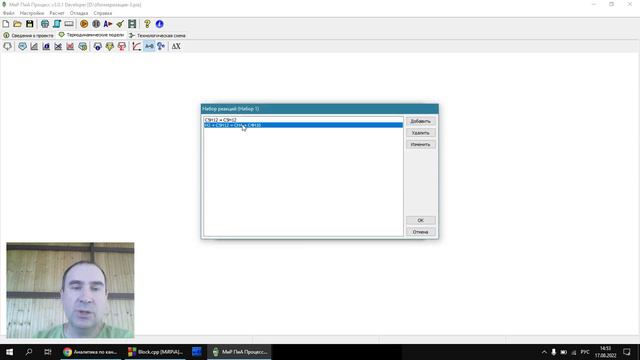Click the yellow shield icon
Image resolution: width=640 pixels, height=360 pixels.
(x=109, y=47)
